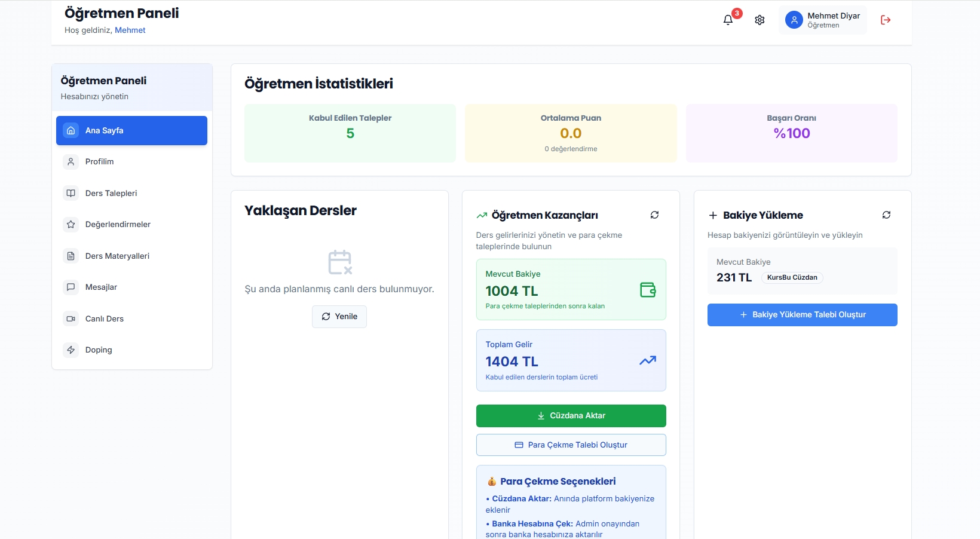Viewport: 980px width, 539px height.
Task: Click the wallet icon in Mevcut Bakiye
Action: (x=648, y=290)
